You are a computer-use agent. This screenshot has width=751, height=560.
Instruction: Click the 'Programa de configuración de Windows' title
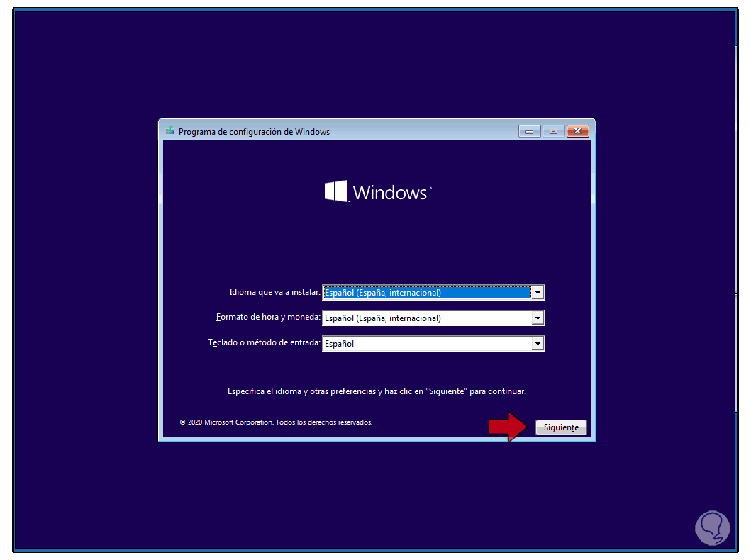point(255,132)
